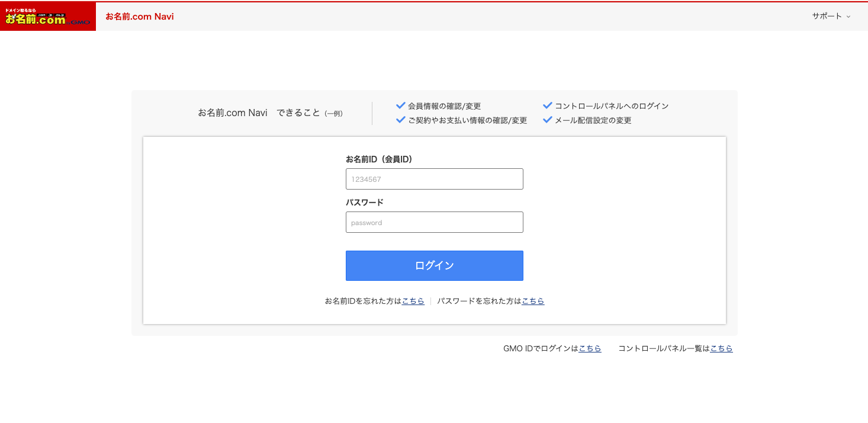Select the text コントロールパネルへのログイン

coord(612,106)
